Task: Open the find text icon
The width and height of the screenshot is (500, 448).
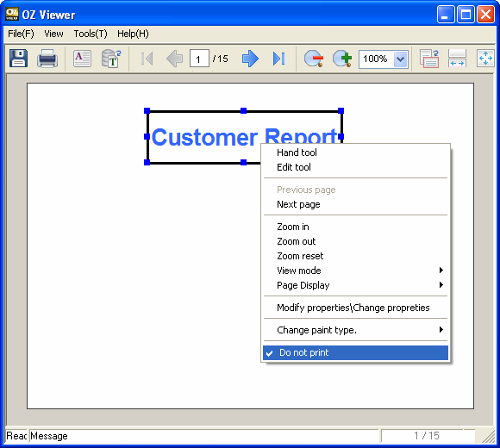Action: [82, 59]
